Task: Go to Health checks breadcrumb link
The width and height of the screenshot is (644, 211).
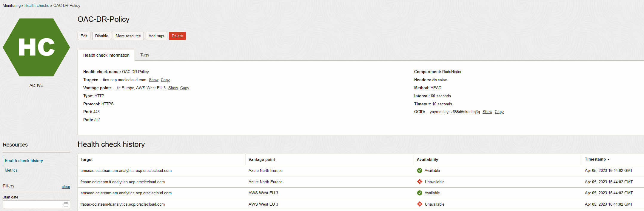Action: [x=37, y=5]
